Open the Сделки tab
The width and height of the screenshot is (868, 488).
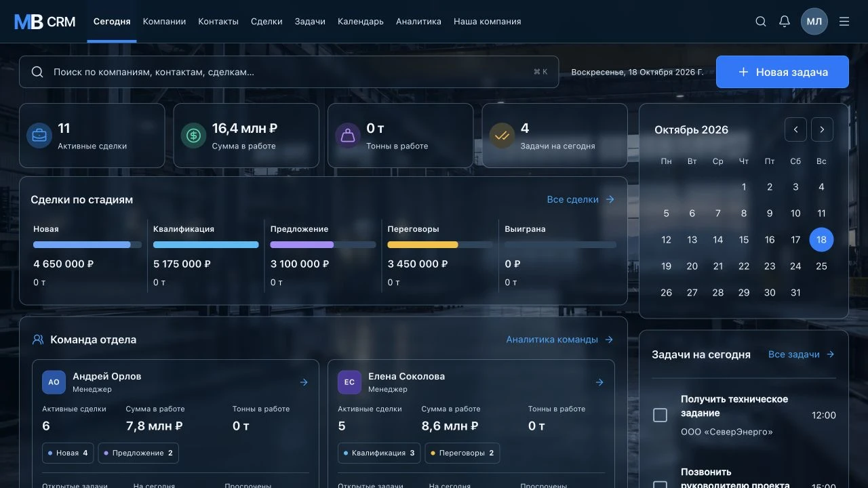[267, 22]
